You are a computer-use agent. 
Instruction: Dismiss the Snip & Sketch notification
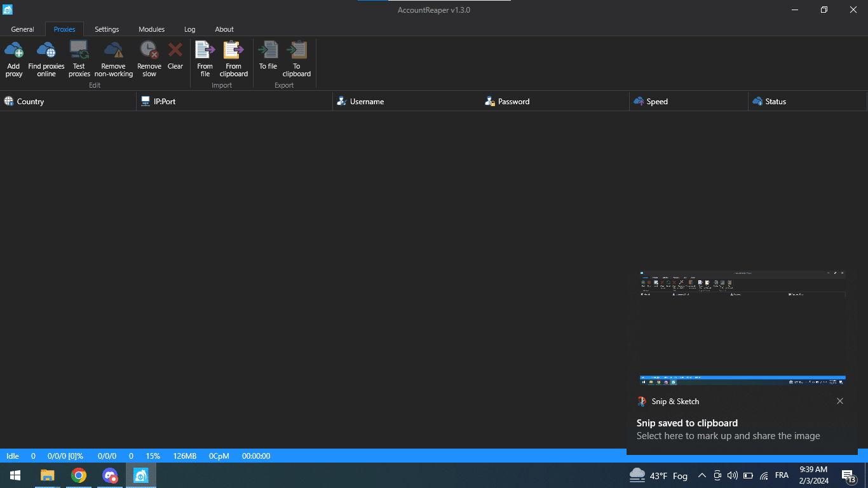840,401
